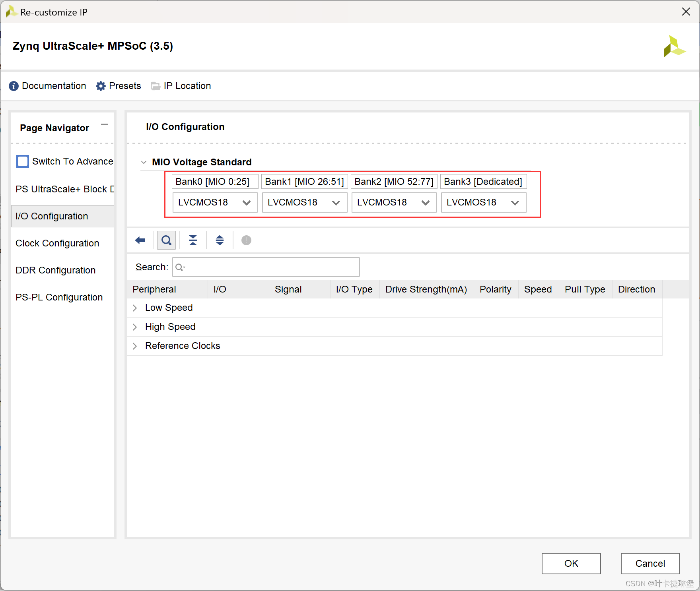Open the Bank1 [MIO 26:51] voltage dropdown
700x591 pixels.
[x=305, y=203]
